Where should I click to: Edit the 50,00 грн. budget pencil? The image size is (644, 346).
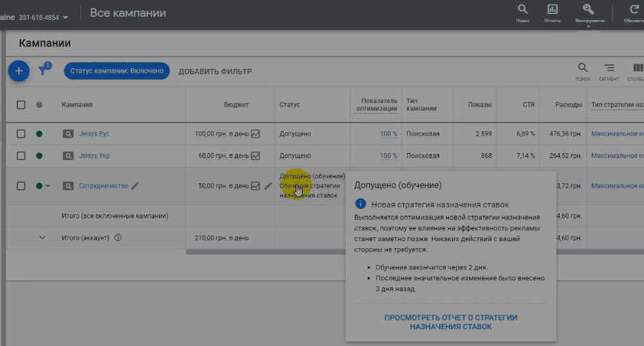click(x=268, y=186)
